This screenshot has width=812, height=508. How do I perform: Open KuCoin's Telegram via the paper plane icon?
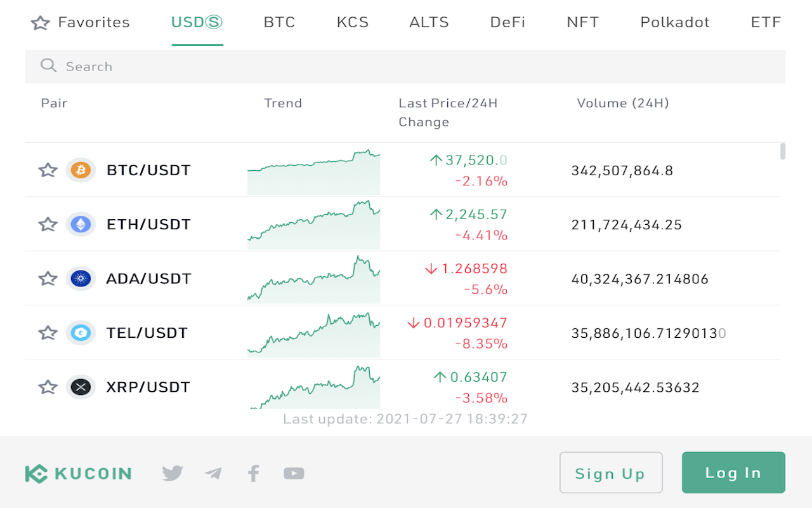tap(213, 473)
